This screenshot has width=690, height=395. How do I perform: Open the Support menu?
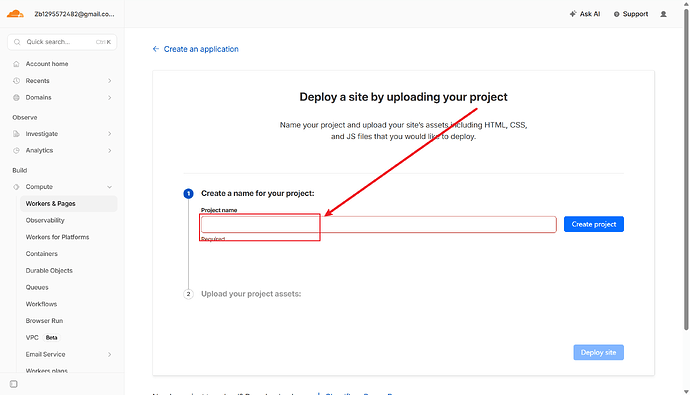click(631, 14)
